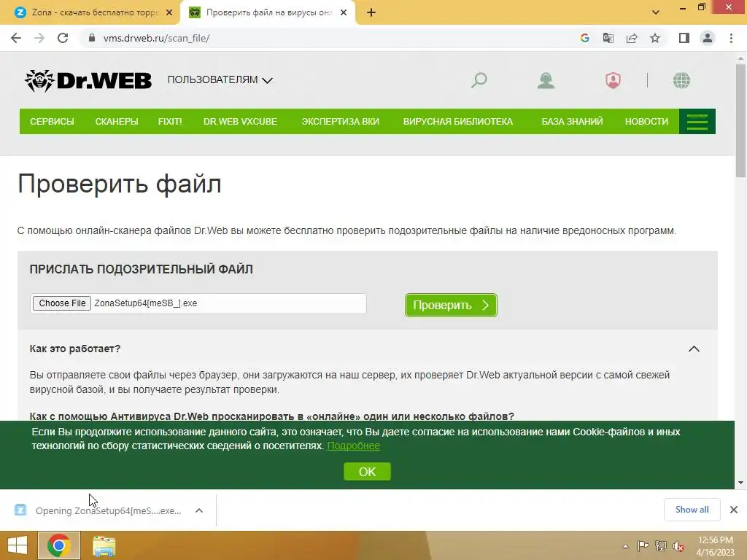Click the scrollbar down arrow

[740, 483]
